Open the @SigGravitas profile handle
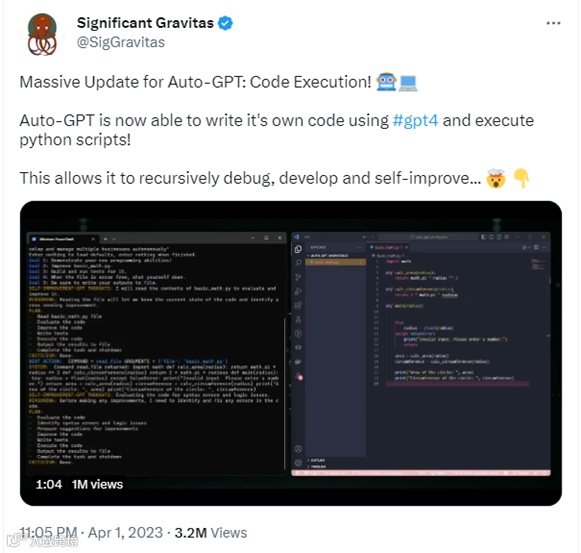Viewport: 581px width, 553px height. (121, 42)
